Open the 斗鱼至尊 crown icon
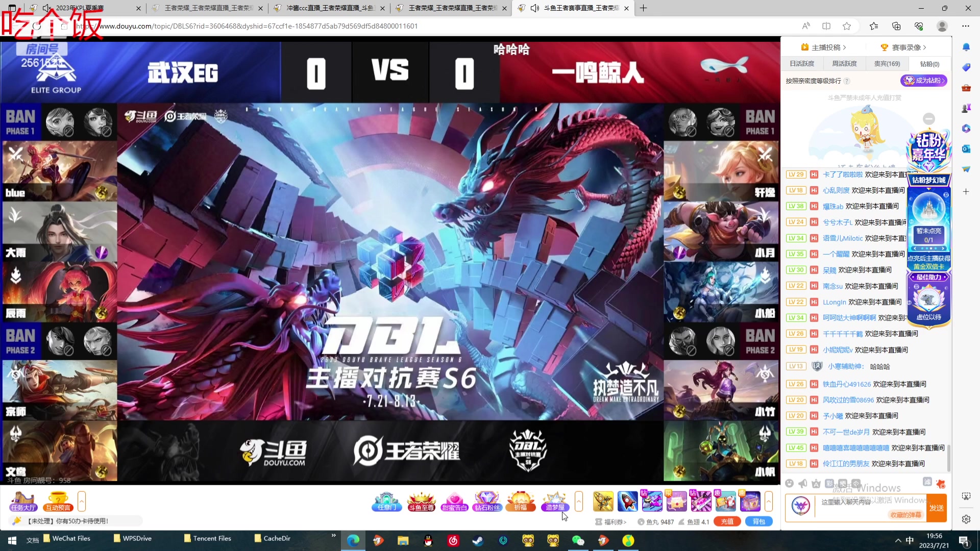Image resolution: width=980 pixels, height=551 pixels. (x=421, y=501)
